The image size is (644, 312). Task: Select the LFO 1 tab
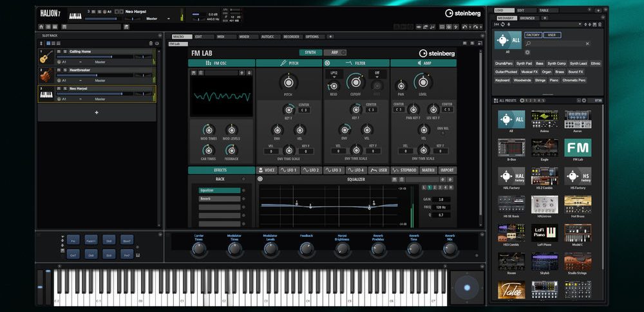[x=289, y=170]
